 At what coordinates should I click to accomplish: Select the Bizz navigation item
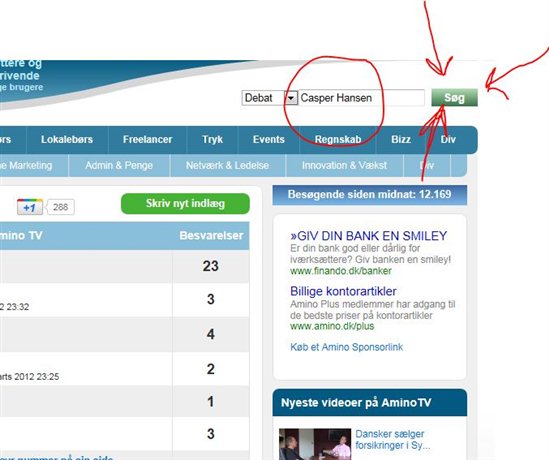click(401, 139)
